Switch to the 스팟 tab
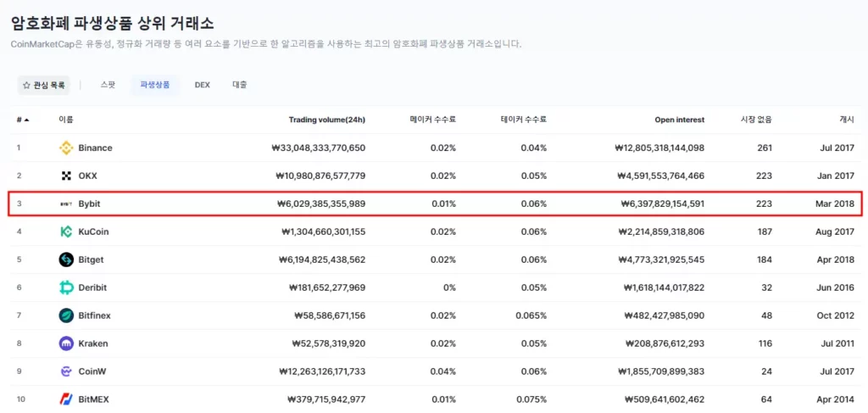This screenshot has width=868, height=413. (x=108, y=86)
